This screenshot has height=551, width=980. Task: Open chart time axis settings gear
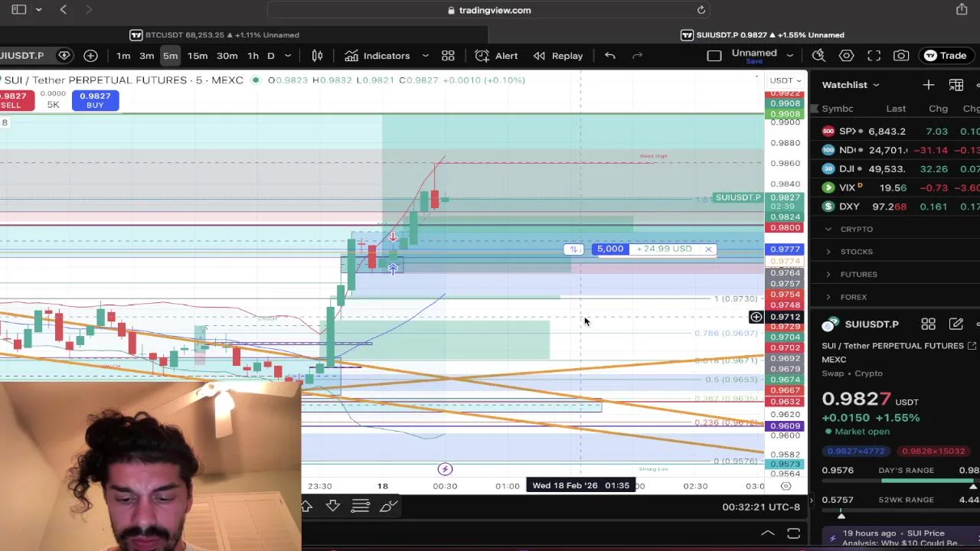(786, 486)
